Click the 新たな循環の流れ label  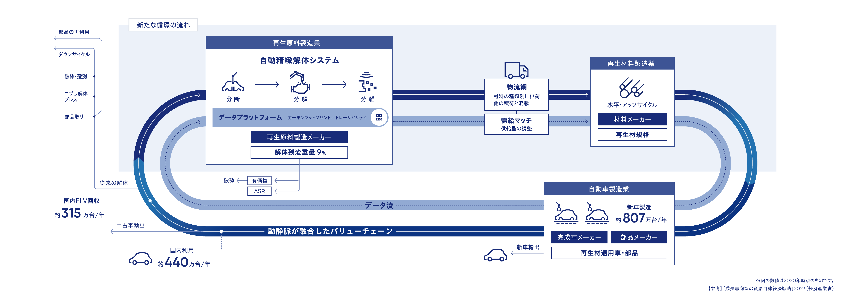point(163,25)
